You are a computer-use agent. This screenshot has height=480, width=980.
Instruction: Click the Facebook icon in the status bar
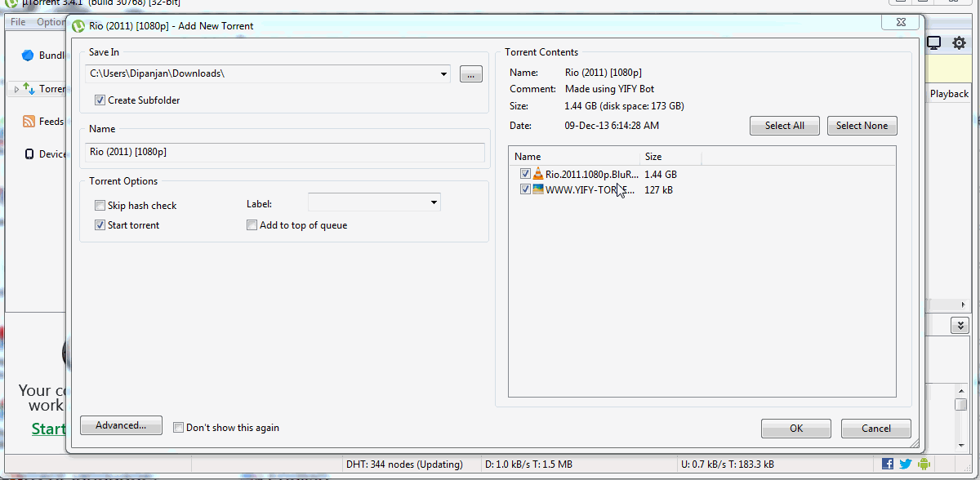tap(889, 464)
